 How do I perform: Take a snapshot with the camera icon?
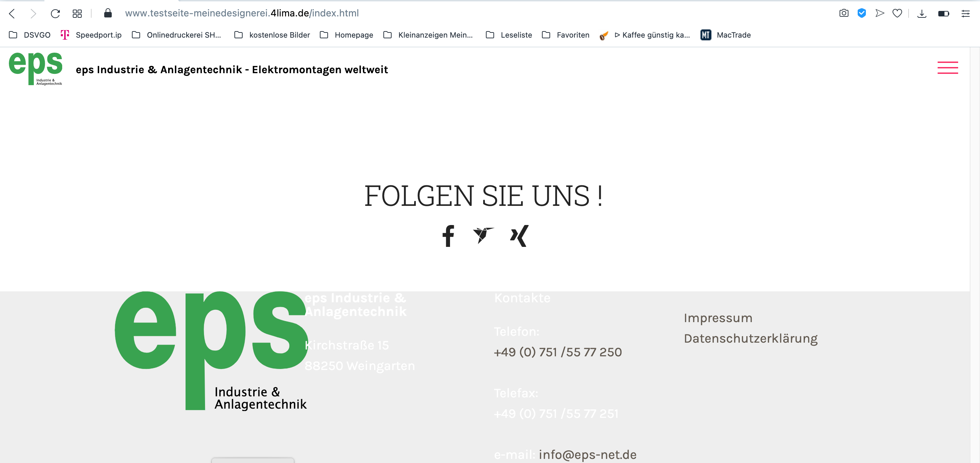point(843,13)
